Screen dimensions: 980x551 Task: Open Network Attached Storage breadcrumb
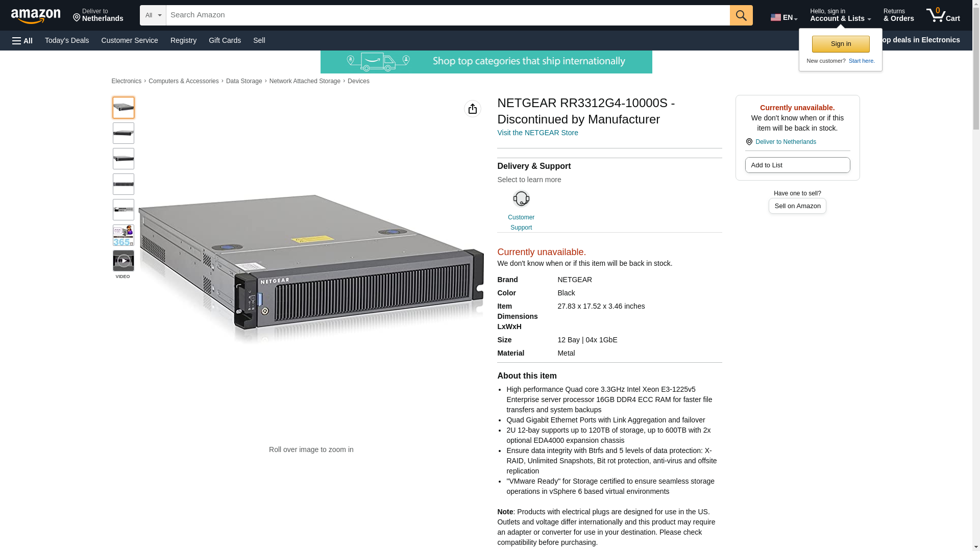click(305, 81)
